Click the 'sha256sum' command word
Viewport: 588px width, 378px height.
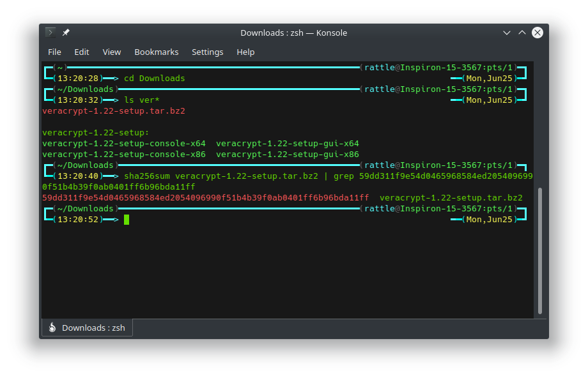(x=147, y=176)
